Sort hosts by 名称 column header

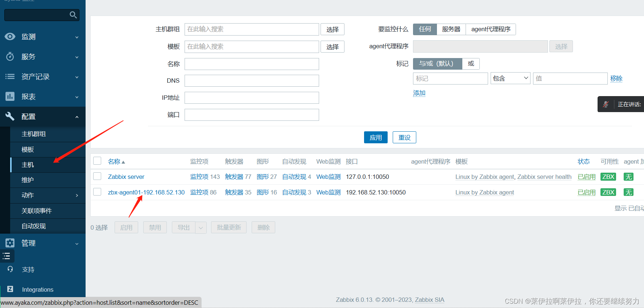coord(114,161)
